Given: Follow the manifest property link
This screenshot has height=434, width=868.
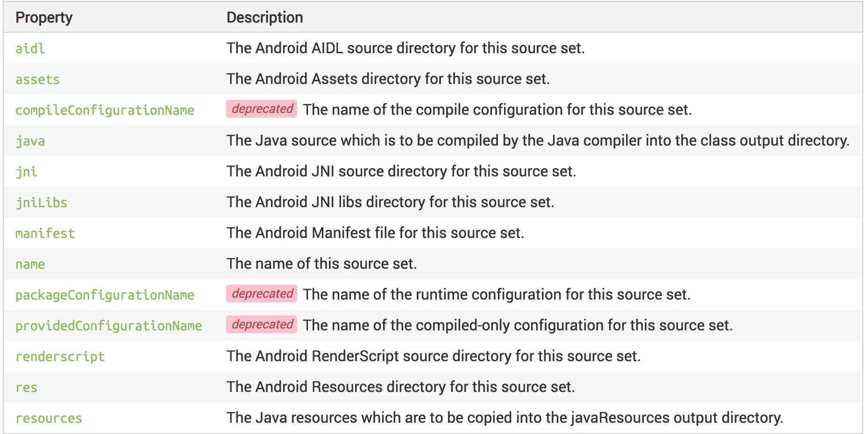Looking at the screenshot, I should click(x=45, y=233).
